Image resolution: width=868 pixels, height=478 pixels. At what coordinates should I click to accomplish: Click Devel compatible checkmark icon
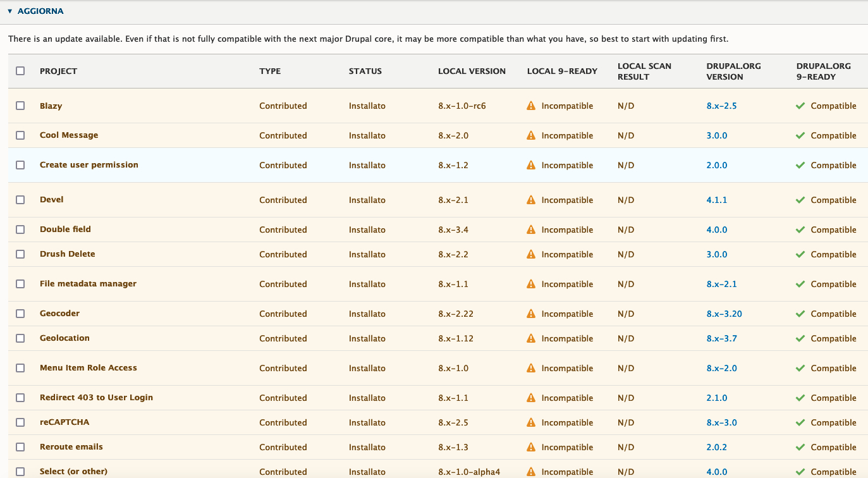800,200
